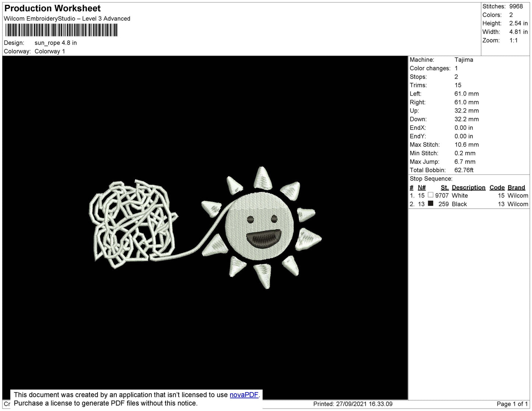Screen dimensions: 532x411
Task: Click the novaPDF hyperlink
Action: pyautogui.click(x=244, y=395)
